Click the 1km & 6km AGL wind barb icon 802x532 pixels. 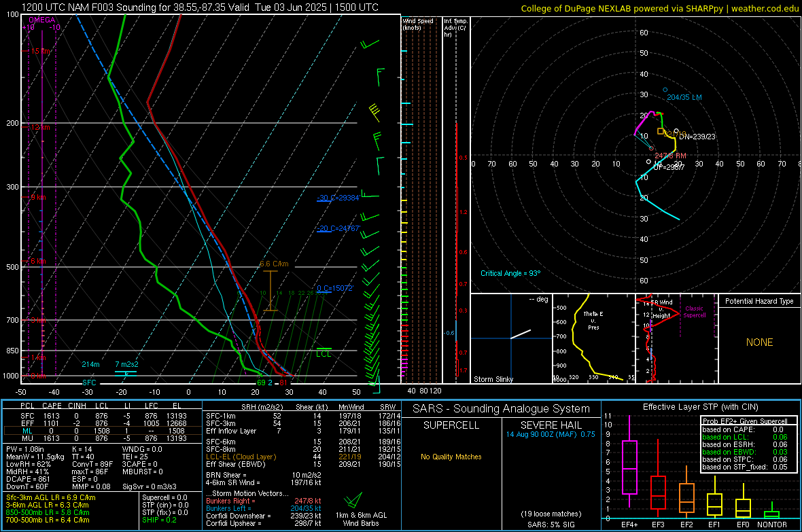click(x=353, y=500)
